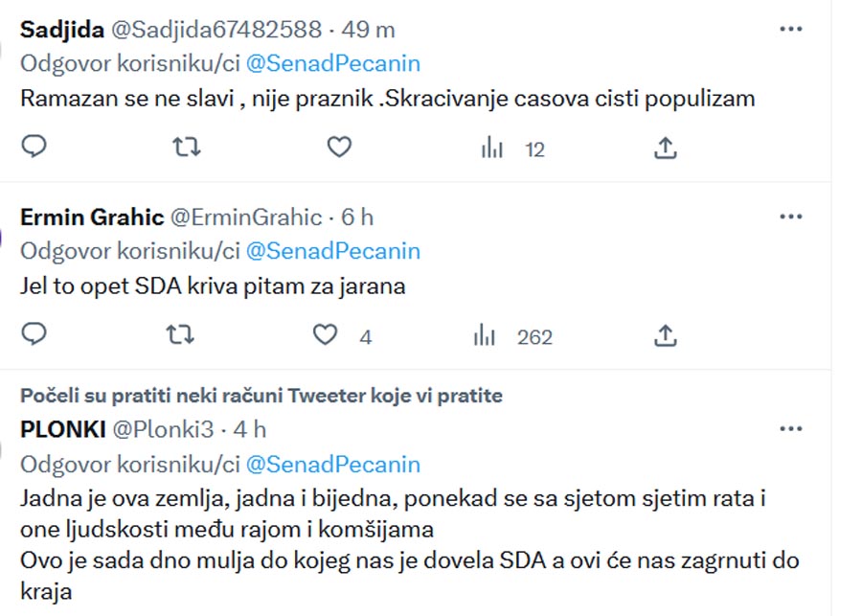Open Sadjida's profile name
Screen dimensions: 862x616
pos(62,30)
